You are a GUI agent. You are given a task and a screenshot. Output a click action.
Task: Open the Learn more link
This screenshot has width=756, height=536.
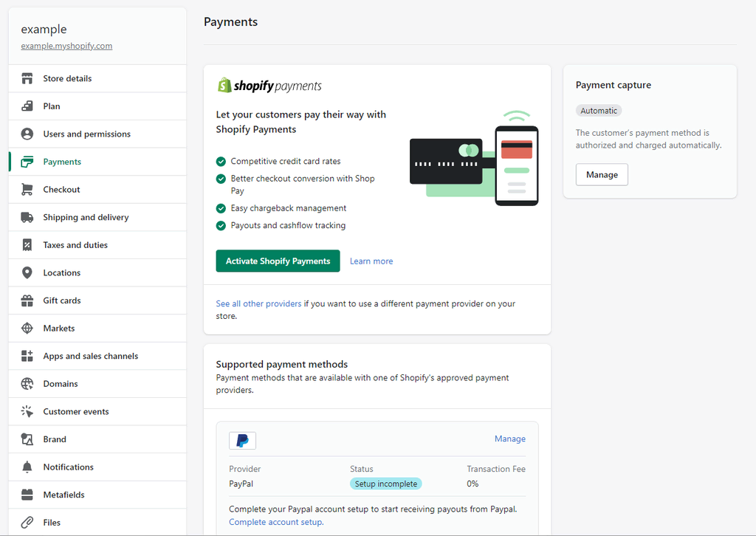click(371, 261)
